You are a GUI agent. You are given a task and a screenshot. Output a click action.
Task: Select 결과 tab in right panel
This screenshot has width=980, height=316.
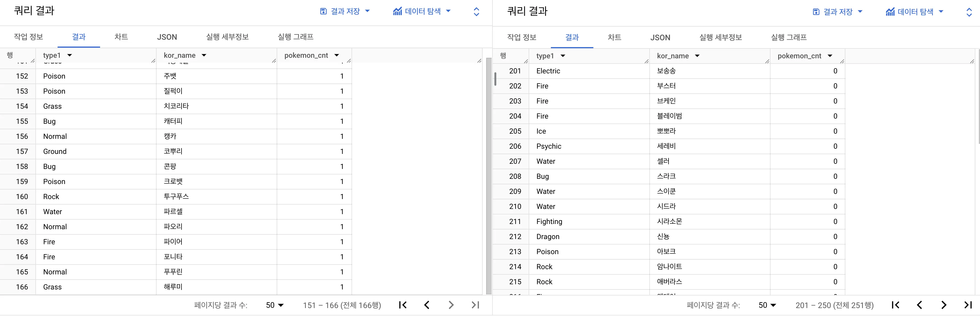572,37
